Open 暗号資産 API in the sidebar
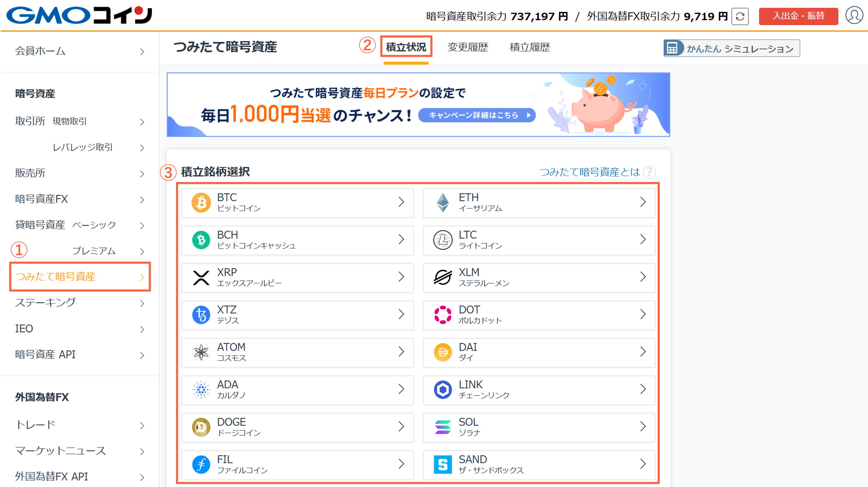This screenshot has height=487, width=868. click(80, 355)
